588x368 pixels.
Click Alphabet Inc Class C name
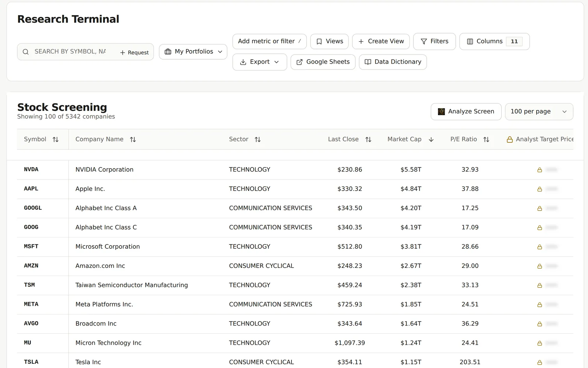click(x=106, y=227)
